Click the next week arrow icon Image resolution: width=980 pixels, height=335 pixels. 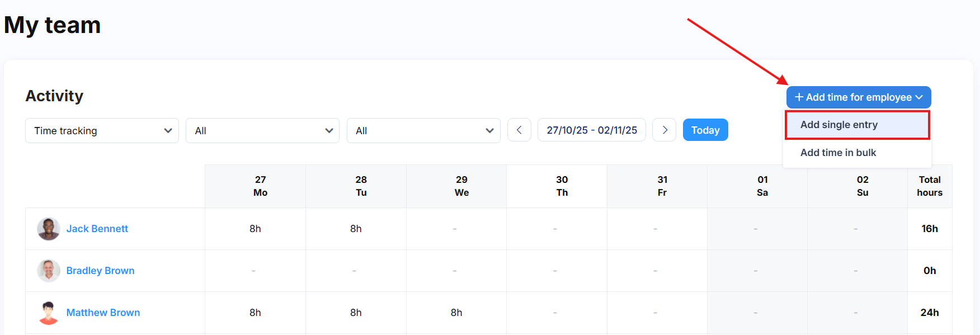click(x=665, y=130)
